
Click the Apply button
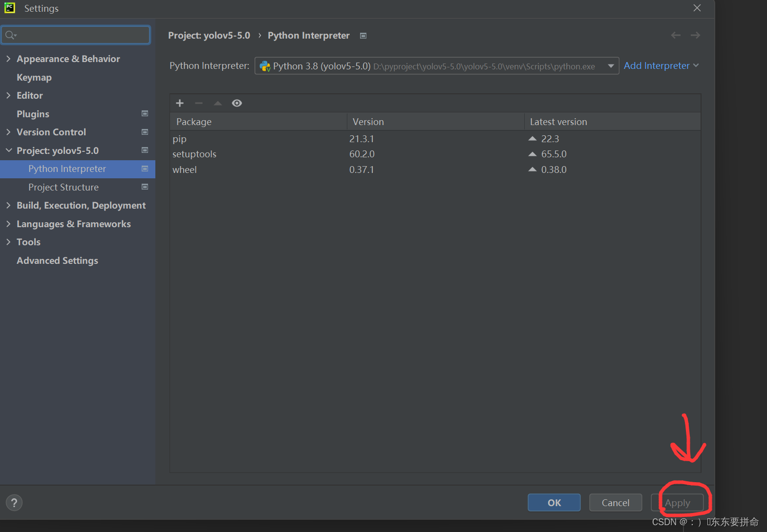click(x=677, y=503)
